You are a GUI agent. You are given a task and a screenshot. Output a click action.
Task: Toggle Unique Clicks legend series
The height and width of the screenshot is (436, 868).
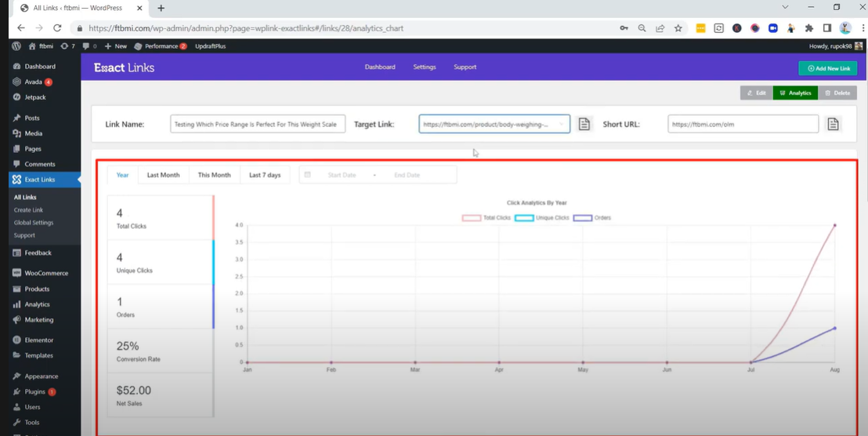click(x=541, y=218)
